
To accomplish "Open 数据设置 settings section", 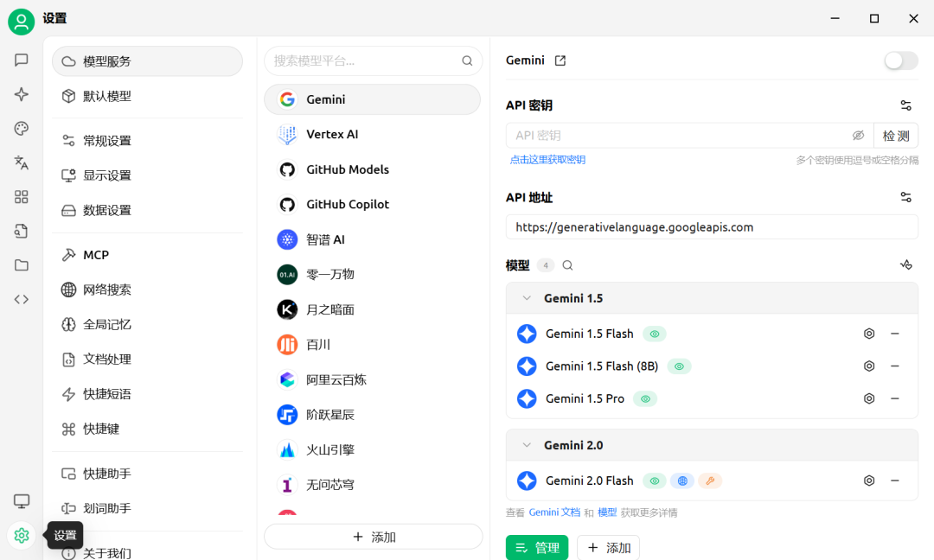I will click(x=147, y=210).
